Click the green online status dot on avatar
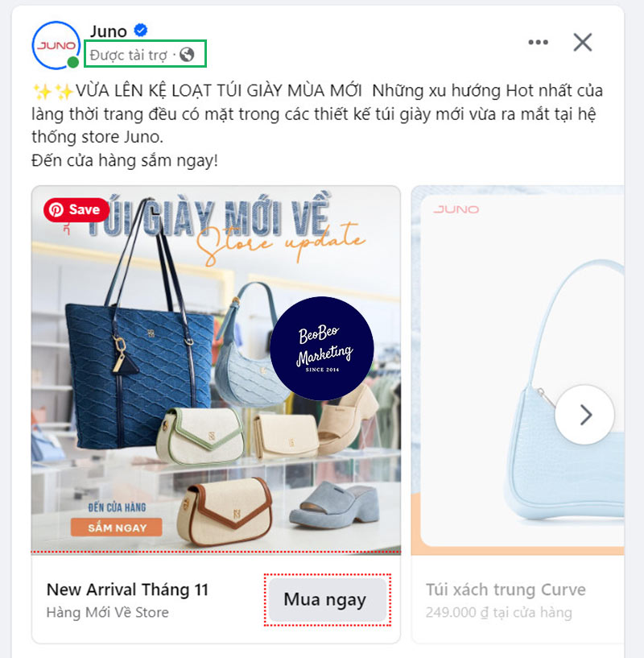 pos(73,62)
